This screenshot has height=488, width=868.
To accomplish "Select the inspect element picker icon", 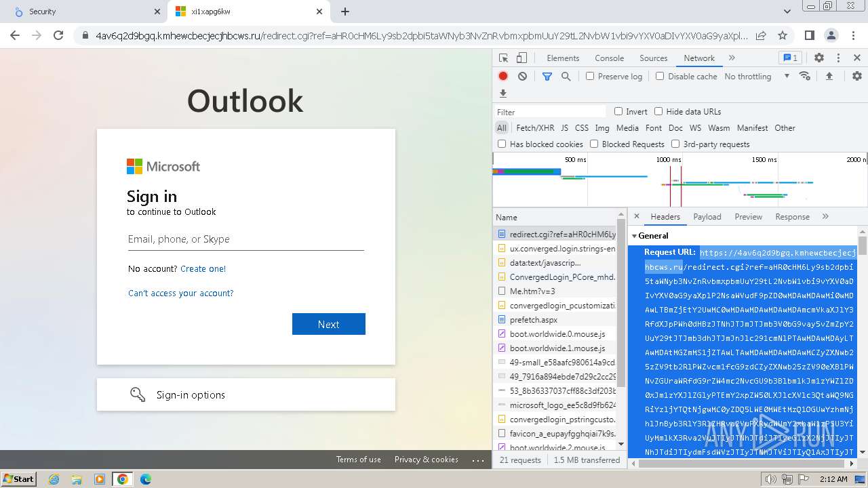I will (x=503, y=58).
